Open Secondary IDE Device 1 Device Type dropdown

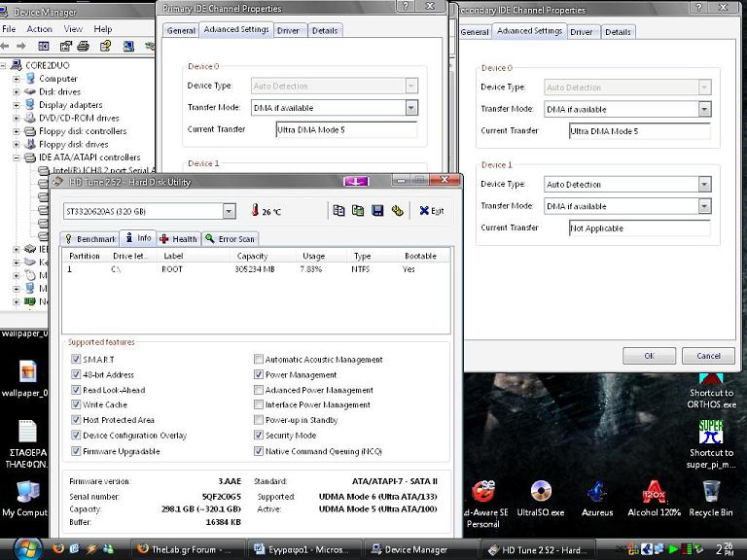tap(704, 185)
